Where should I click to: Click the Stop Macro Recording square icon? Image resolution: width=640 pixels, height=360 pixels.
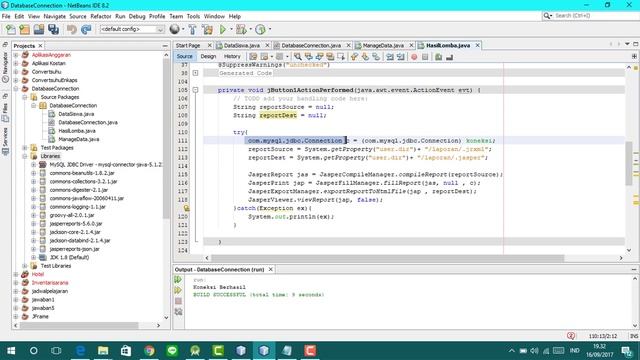coord(425,57)
